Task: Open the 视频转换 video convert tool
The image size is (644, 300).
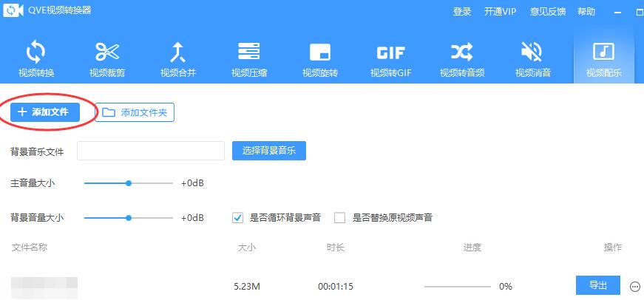Action: 36,58
